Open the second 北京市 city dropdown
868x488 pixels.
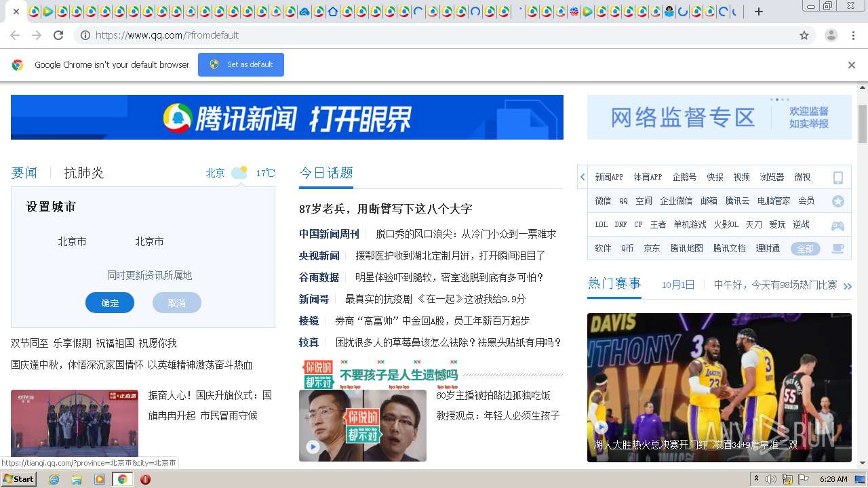point(149,241)
